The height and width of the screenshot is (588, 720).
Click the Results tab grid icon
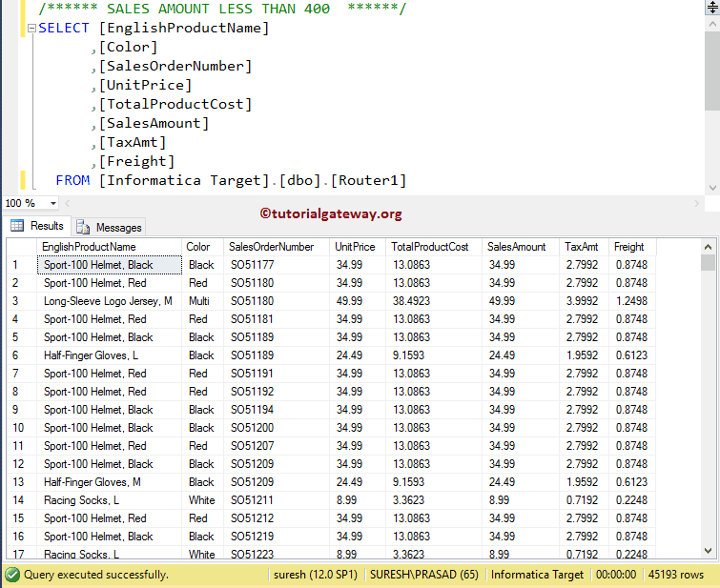pyautogui.click(x=17, y=226)
